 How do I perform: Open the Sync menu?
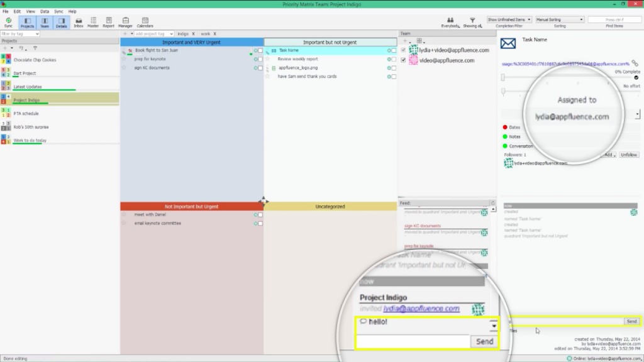[58, 11]
